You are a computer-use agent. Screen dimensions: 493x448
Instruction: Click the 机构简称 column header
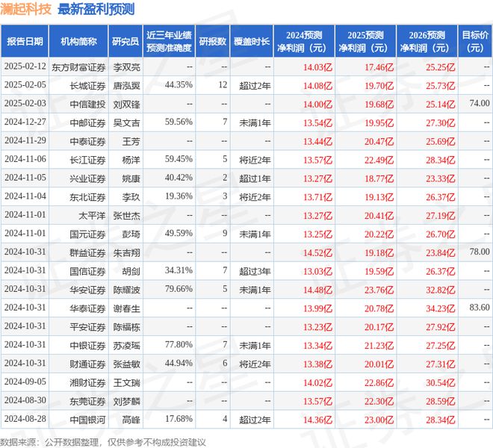(x=78, y=41)
